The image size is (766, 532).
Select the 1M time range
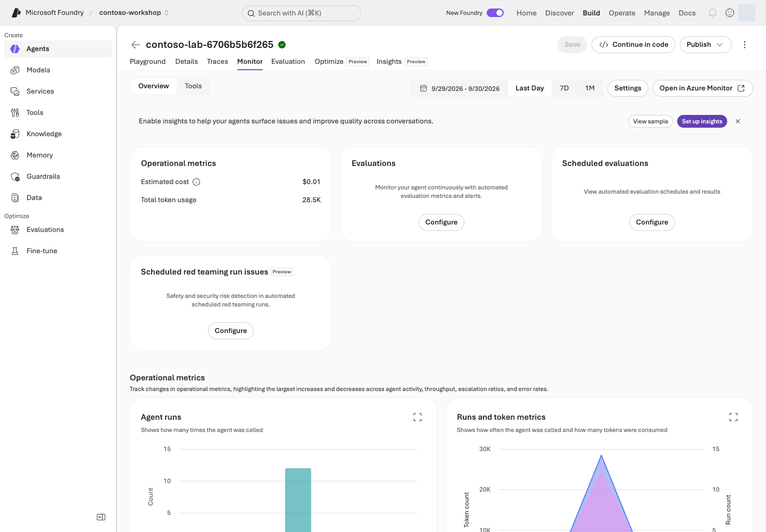[590, 88]
